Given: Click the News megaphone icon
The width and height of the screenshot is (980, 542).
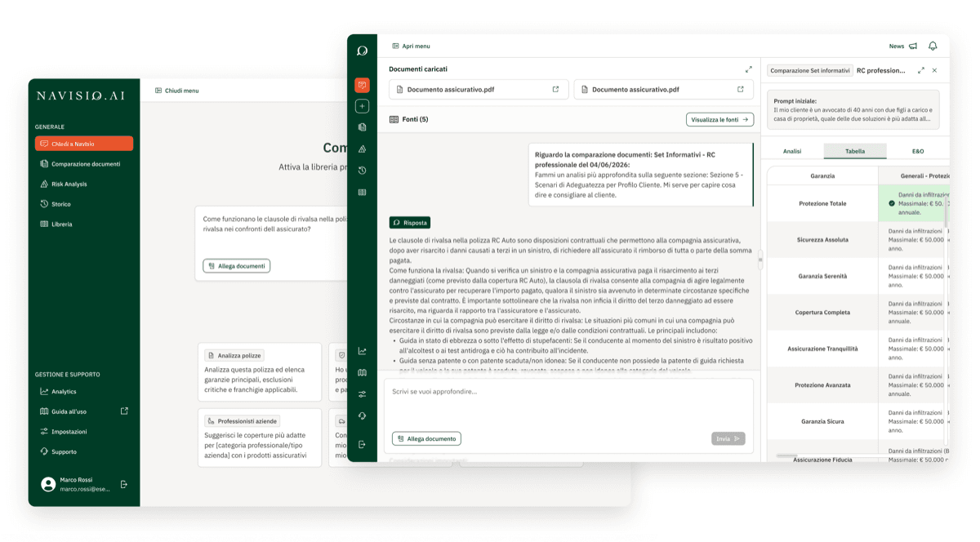Looking at the screenshot, I should [x=913, y=47].
